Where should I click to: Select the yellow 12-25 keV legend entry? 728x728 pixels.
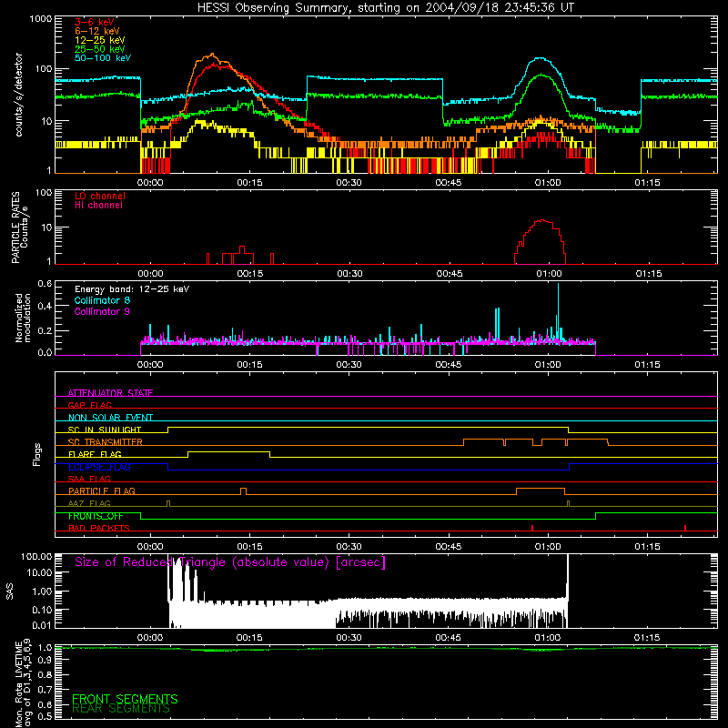point(100,40)
